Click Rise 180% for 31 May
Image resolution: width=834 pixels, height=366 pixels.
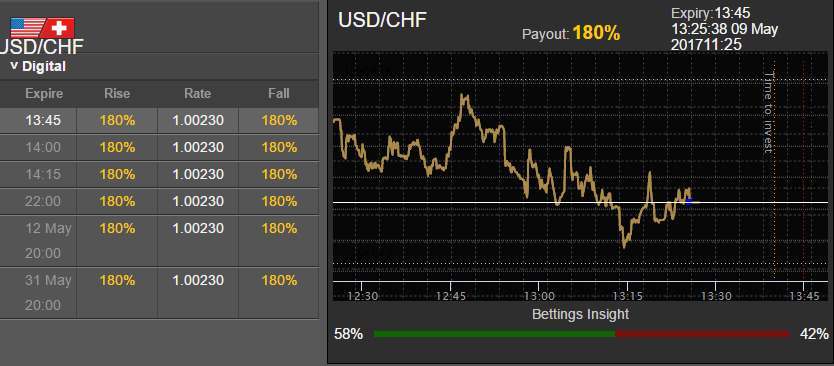click(x=117, y=280)
